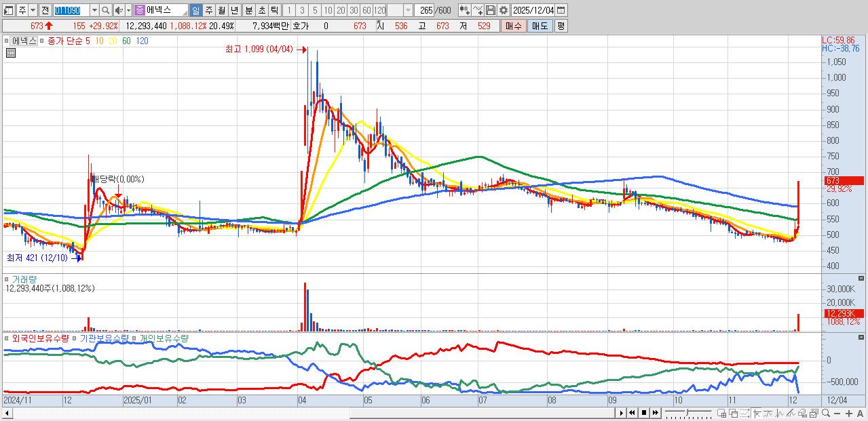This screenshot has height=421, width=868.
Task: Select daily 일 period button
Action: click(195, 10)
